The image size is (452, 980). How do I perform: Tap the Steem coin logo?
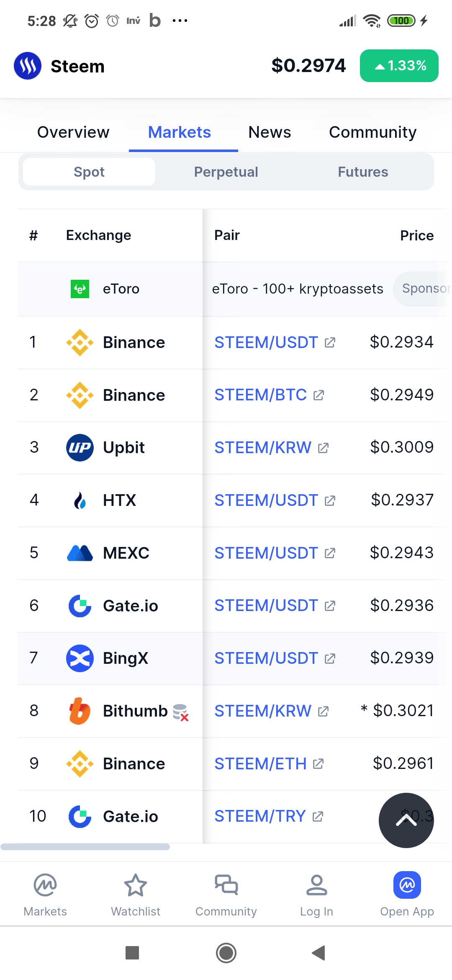(x=28, y=66)
